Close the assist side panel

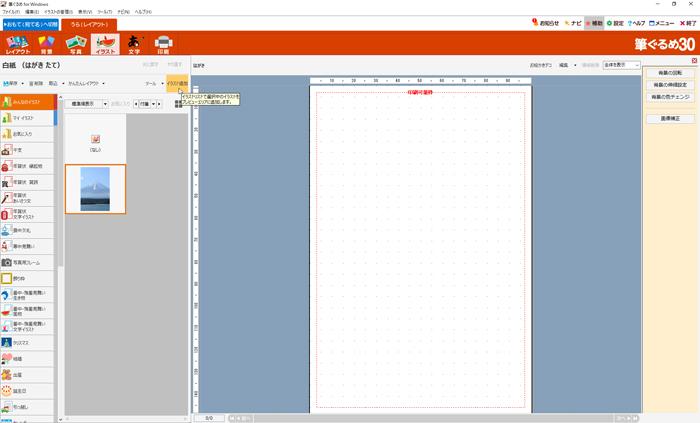pyautogui.click(x=694, y=61)
